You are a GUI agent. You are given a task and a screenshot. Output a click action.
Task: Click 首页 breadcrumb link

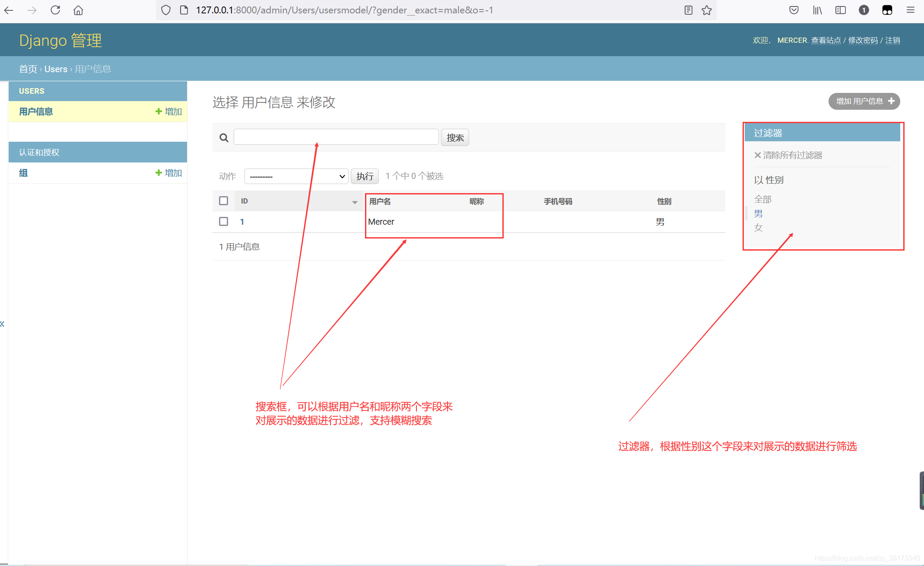click(28, 69)
